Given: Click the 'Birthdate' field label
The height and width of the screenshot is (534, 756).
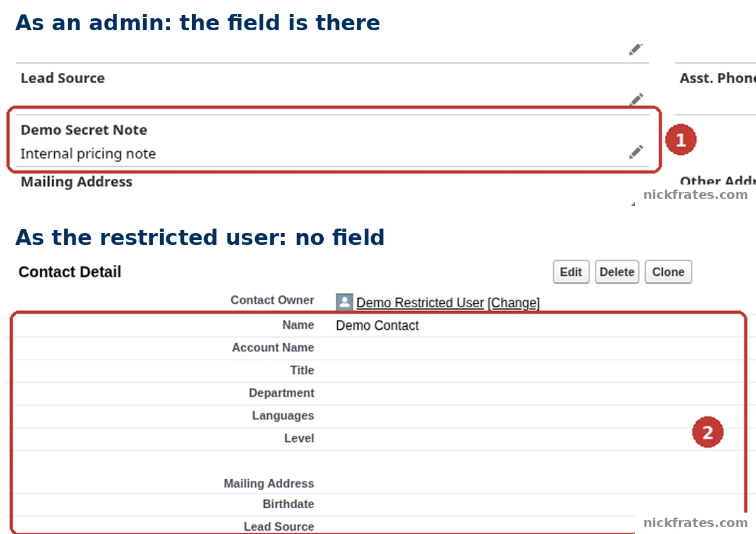Looking at the screenshot, I should pyautogui.click(x=289, y=504).
